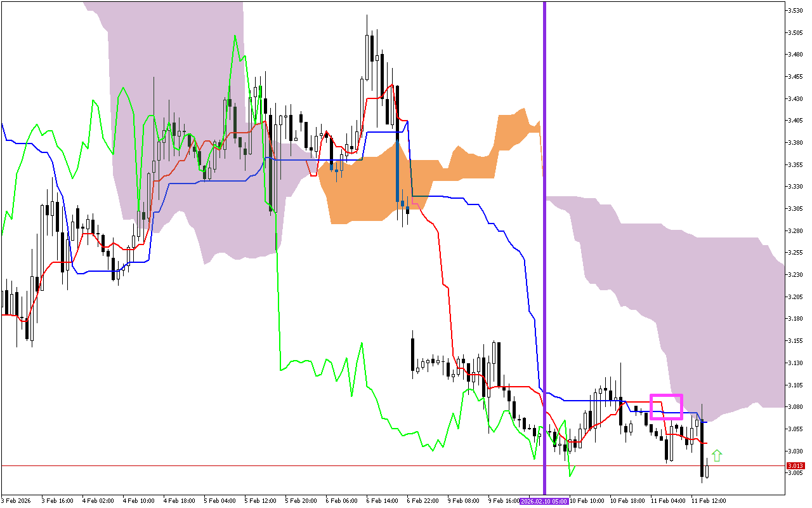812x508 pixels.
Task: Click the '4 Feb 10:00' time label
Action: [138, 500]
